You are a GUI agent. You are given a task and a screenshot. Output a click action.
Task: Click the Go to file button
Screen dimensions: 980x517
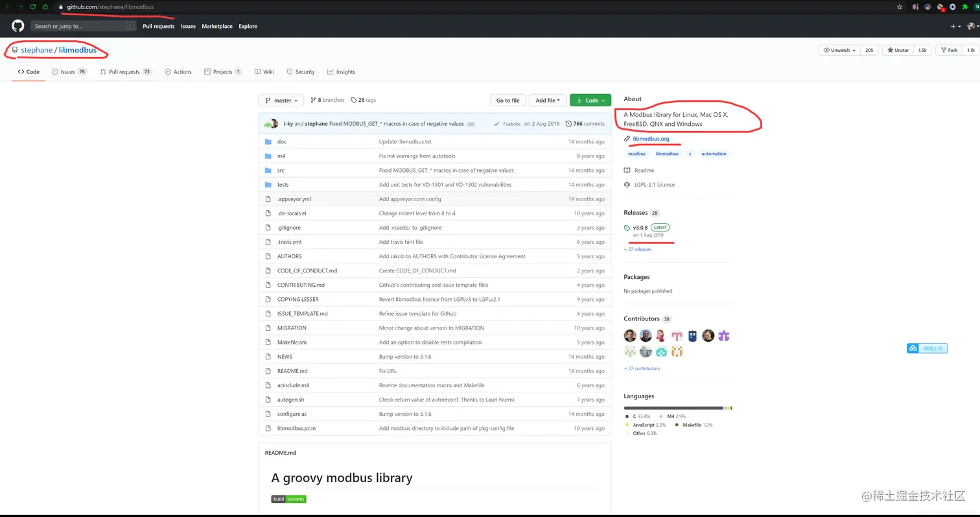(x=507, y=100)
